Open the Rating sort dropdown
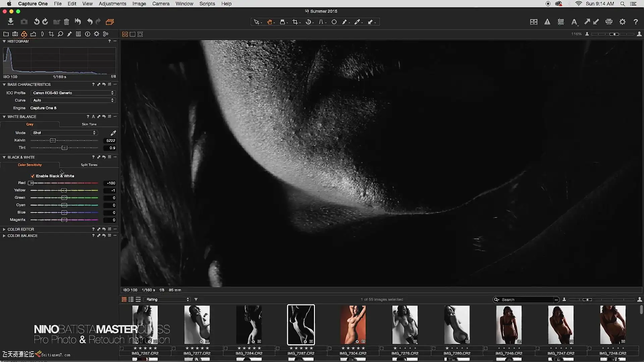Screen dimensions: 644x362 coord(167,299)
